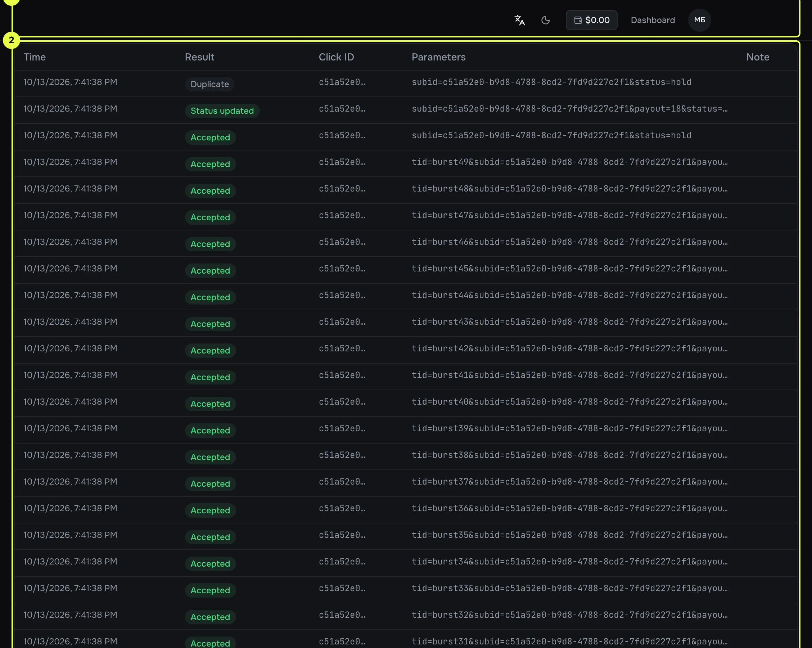The image size is (812, 648).
Task: Click the Time column header
Action: coord(35,57)
